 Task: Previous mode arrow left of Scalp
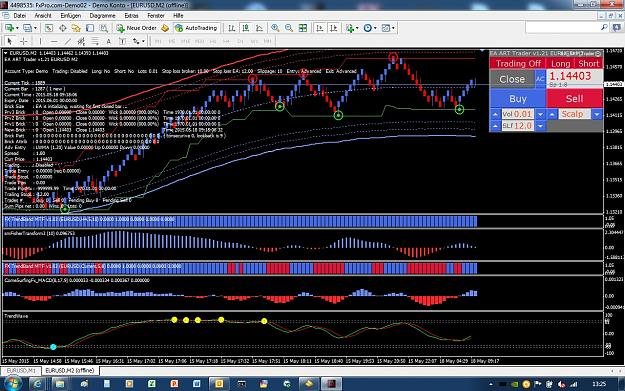[x=552, y=114]
